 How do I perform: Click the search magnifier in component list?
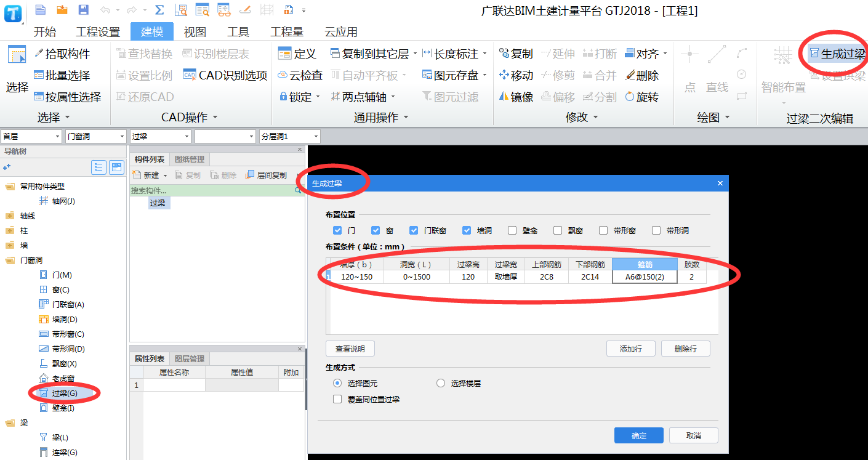pyautogui.click(x=299, y=191)
